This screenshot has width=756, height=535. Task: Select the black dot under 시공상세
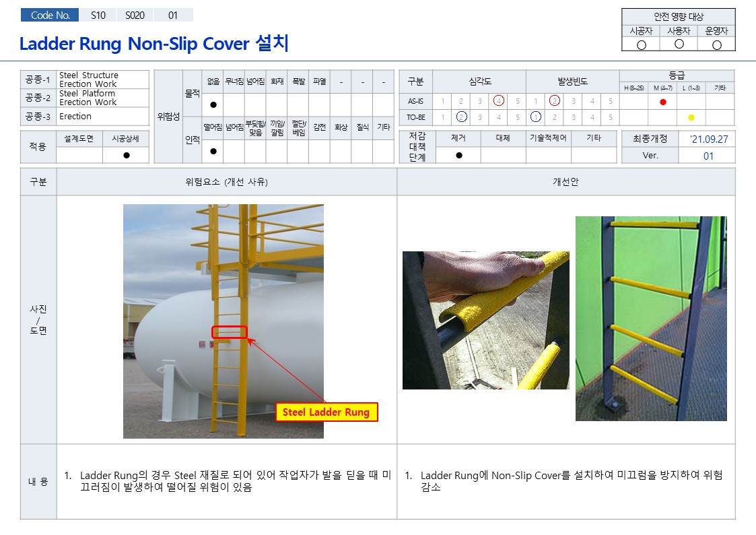[x=127, y=156]
